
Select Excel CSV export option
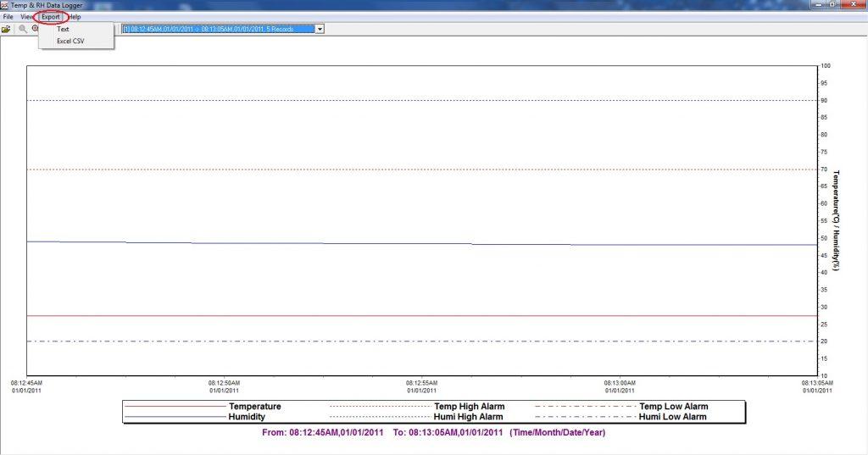[x=70, y=41]
